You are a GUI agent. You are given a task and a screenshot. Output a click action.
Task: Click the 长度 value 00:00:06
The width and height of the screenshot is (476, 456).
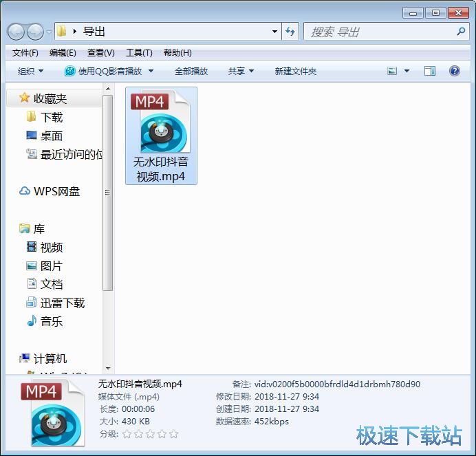138,409
